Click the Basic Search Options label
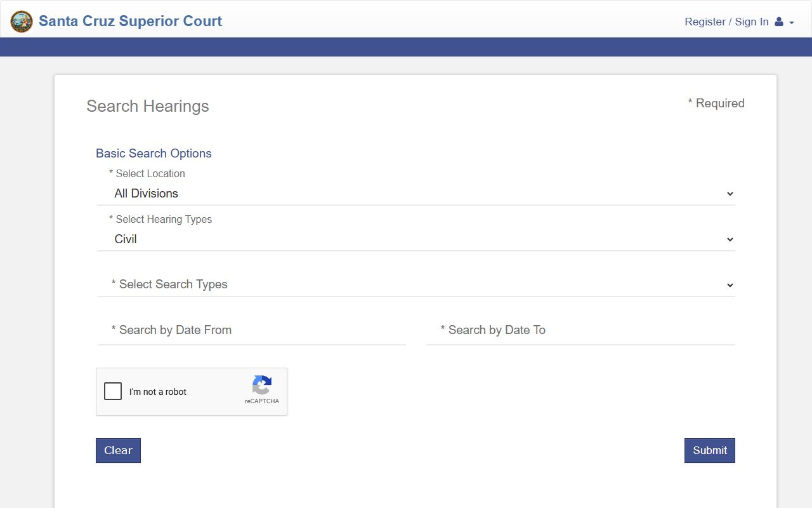Screen dimensions: 812x508 pos(154,153)
